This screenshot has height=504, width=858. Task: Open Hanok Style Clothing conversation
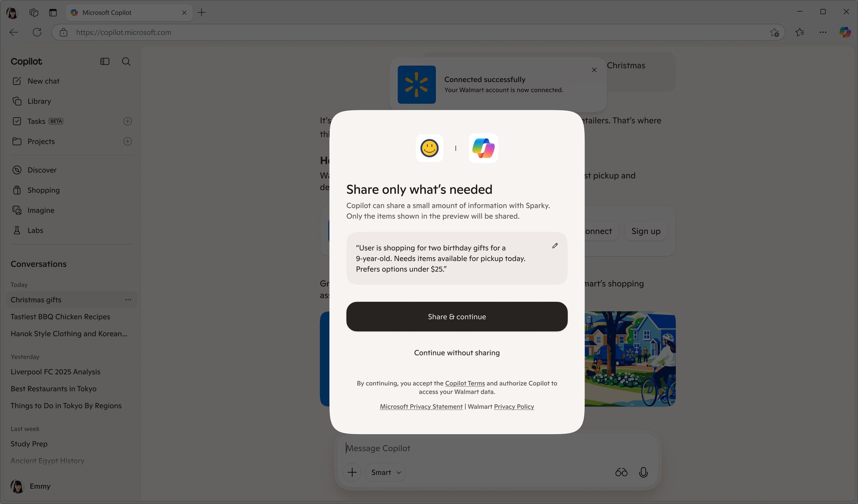(69, 333)
